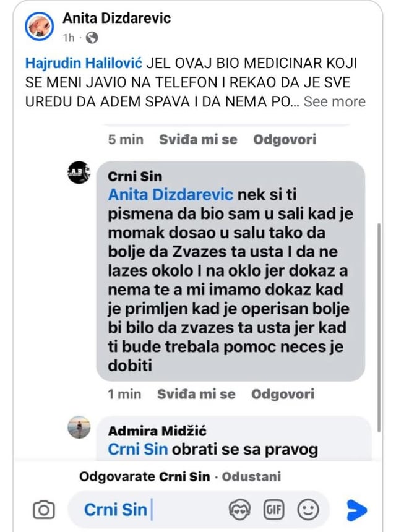The width and height of the screenshot is (396, 532).
Task: Click the globe public visibility icon
Action: [92, 38]
